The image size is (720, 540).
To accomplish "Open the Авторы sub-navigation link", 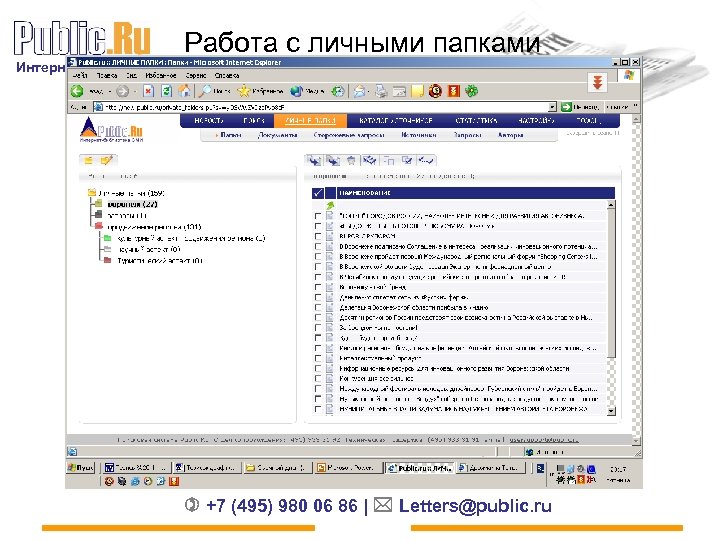I will coord(510,135).
